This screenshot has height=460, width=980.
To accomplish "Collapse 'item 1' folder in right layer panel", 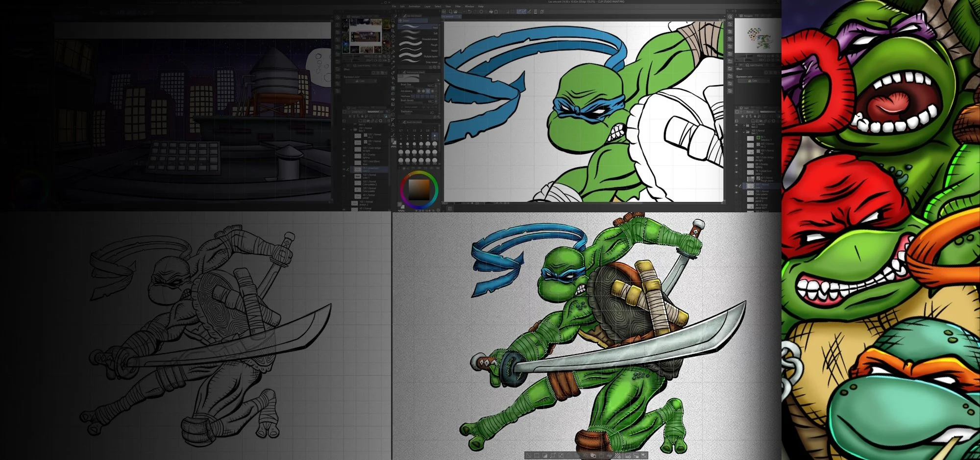I will (744, 131).
